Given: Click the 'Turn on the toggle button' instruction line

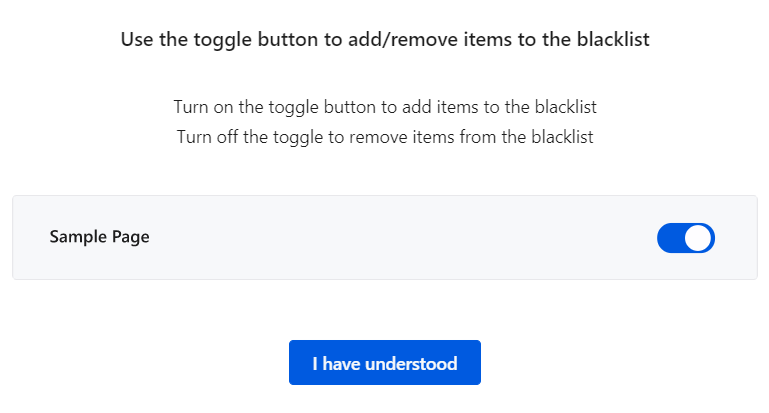Looking at the screenshot, I should (385, 106).
